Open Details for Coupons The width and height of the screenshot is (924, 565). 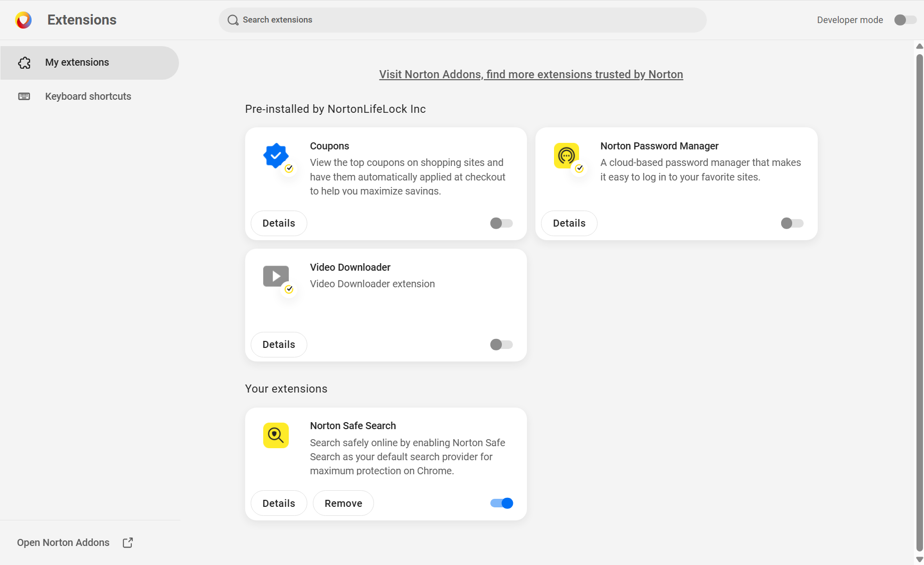click(279, 223)
